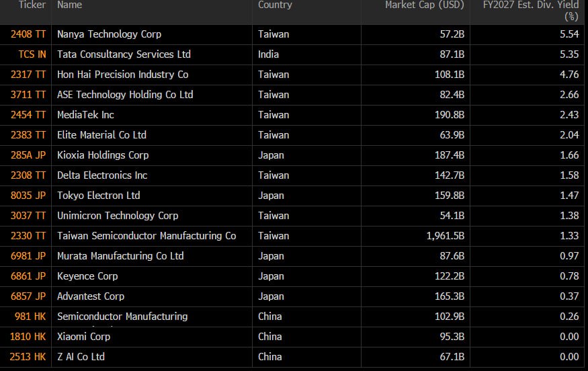Click the 0.26 dividend yield value
588x371 pixels.
pyautogui.click(x=569, y=317)
